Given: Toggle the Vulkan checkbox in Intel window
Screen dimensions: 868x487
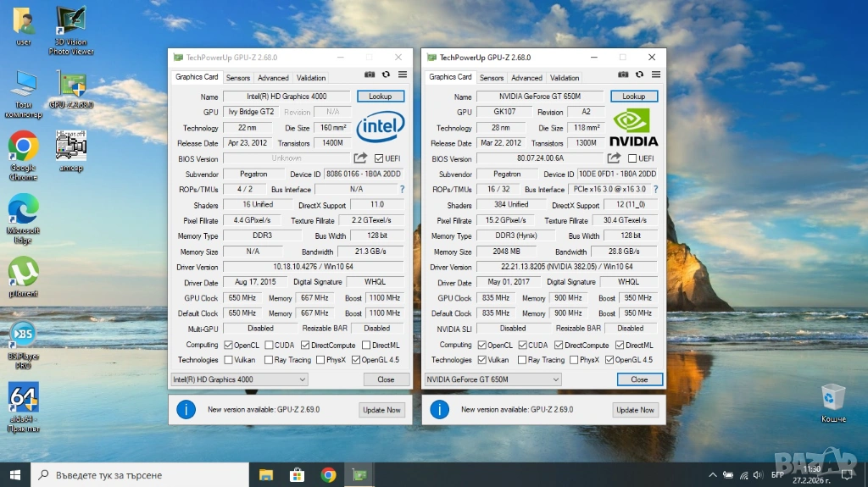Looking at the screenshot, I should pos(228,360).
